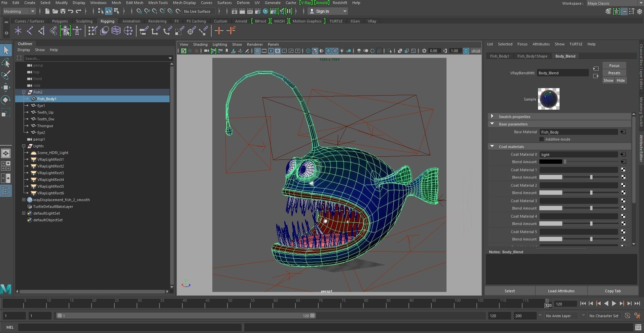Collapse the Base parameters section

coord(492,124)
